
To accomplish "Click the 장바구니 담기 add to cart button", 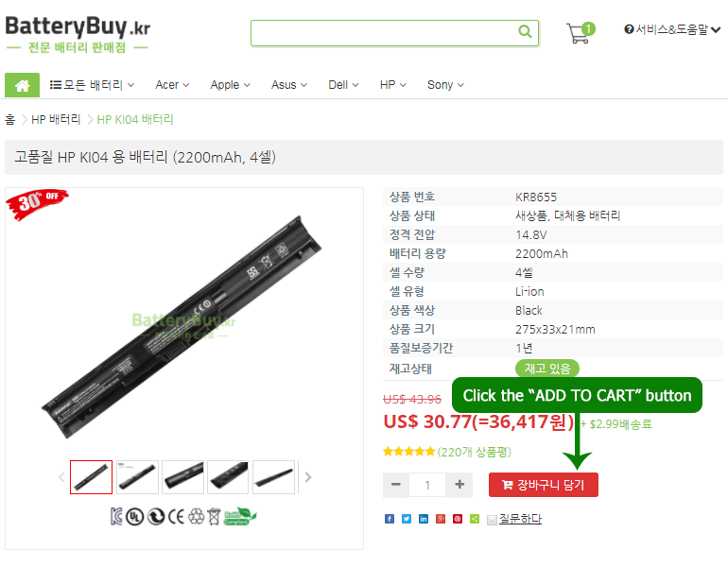I will point(544,485).
